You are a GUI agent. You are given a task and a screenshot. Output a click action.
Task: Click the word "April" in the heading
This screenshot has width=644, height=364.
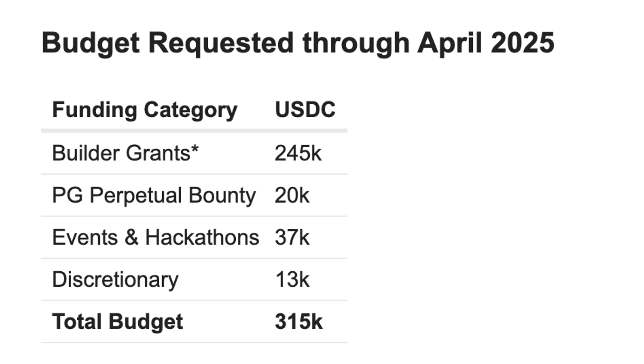(x=450, y=43)
